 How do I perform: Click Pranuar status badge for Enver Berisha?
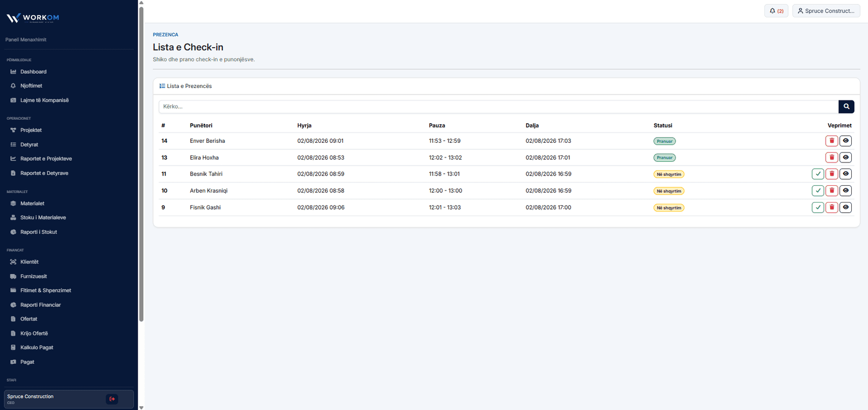coord(665,141)
